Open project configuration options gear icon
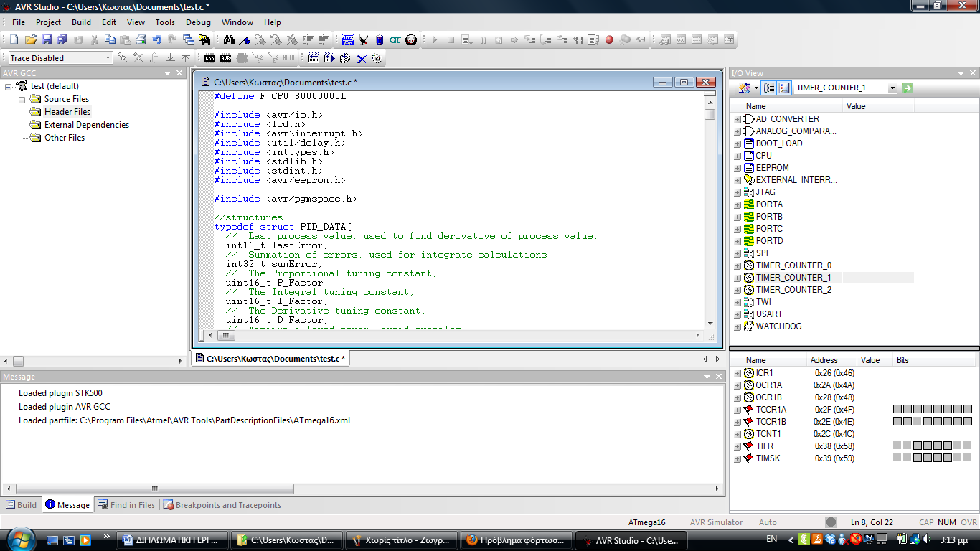980x551 pixels. tap(377, 58)
